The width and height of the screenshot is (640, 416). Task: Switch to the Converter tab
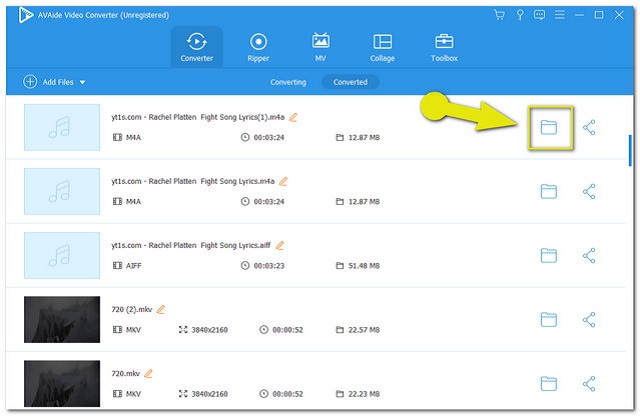click(x=197, y=47)
